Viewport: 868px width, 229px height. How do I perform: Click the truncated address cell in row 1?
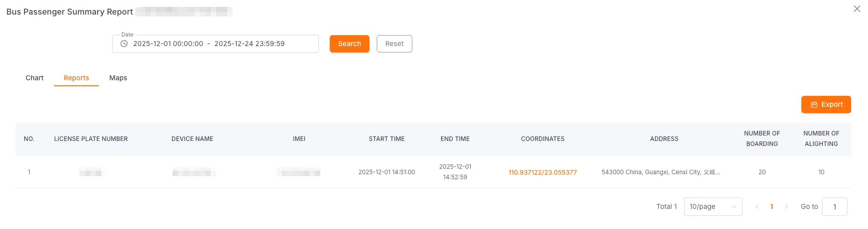660,172
